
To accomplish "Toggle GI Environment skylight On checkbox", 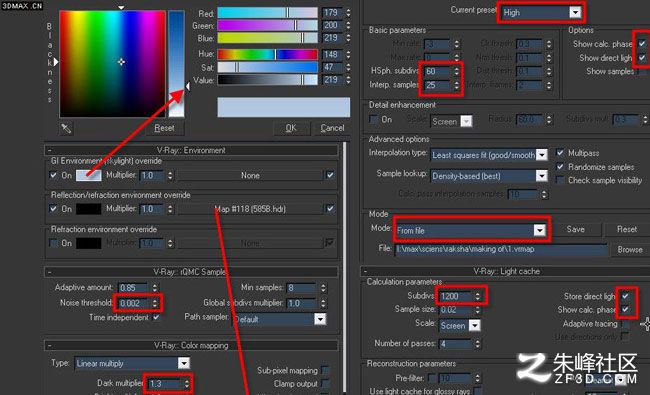I will click(x=53, y=175).
